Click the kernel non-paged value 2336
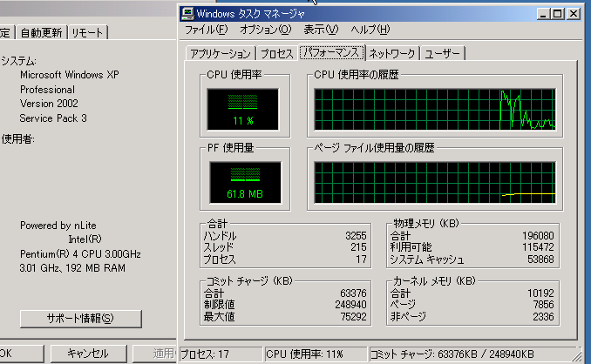Screen dimensions: 591x364 pyautogui.click(x=543, y=317)
